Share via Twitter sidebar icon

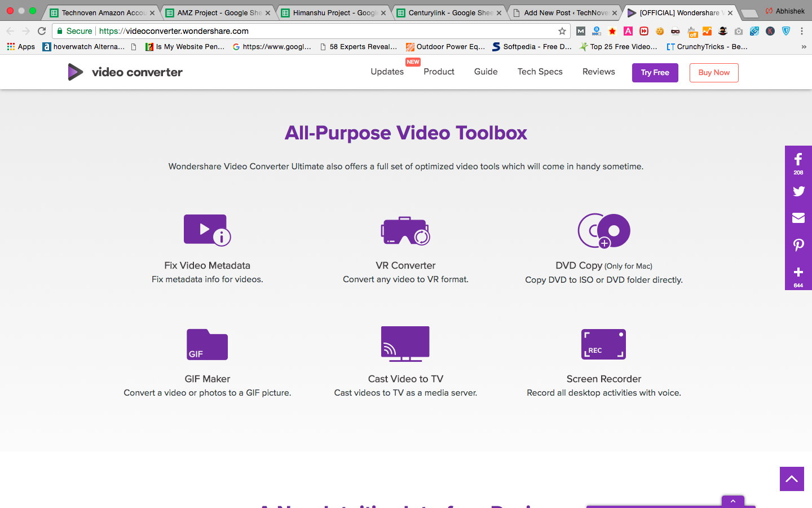798,191
